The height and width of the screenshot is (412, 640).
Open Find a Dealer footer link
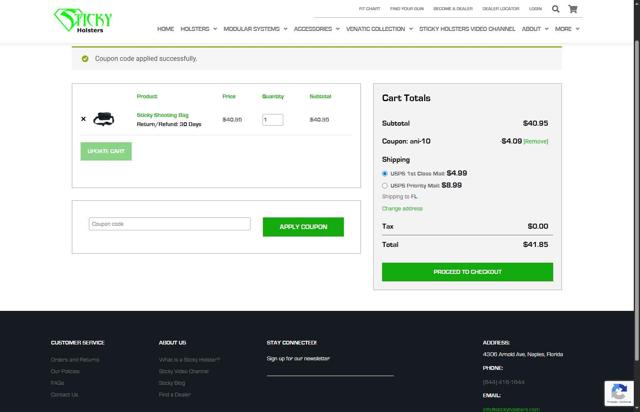[x=174, y=395]
